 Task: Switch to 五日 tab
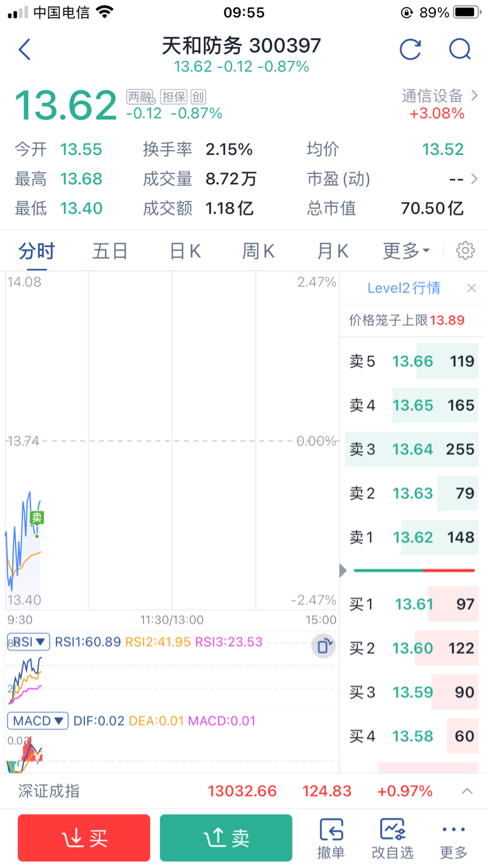click(110, 251)
